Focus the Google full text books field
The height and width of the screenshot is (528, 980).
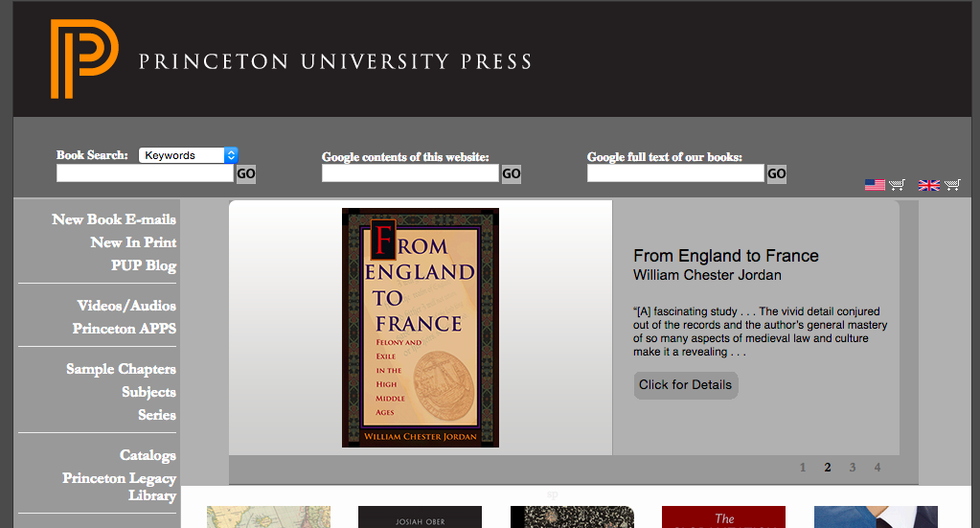click(x=675, y=173)
